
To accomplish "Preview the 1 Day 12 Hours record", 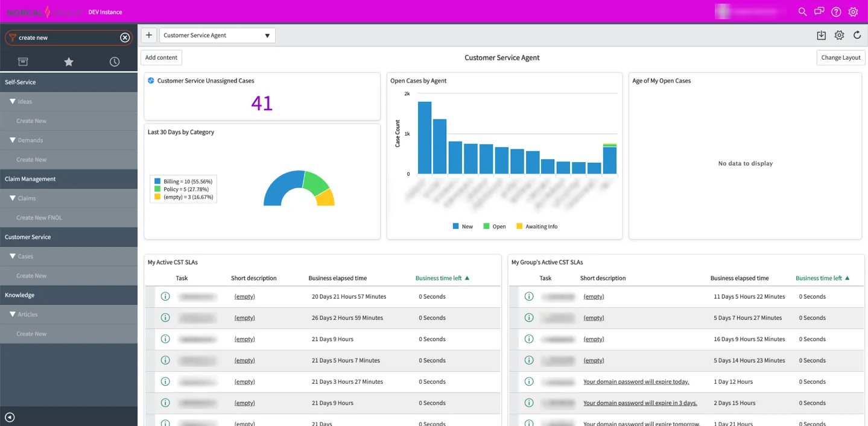I will (x=529, y=381).
